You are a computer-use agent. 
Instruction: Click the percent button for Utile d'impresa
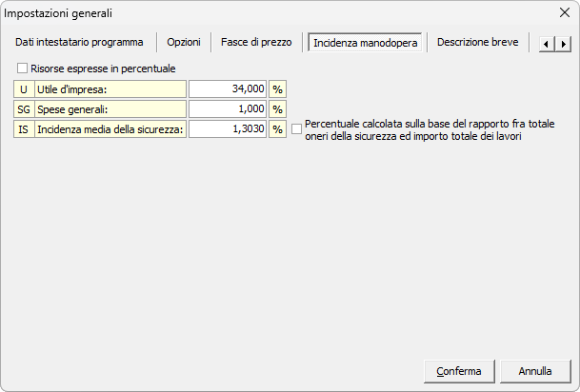(278, 88)
